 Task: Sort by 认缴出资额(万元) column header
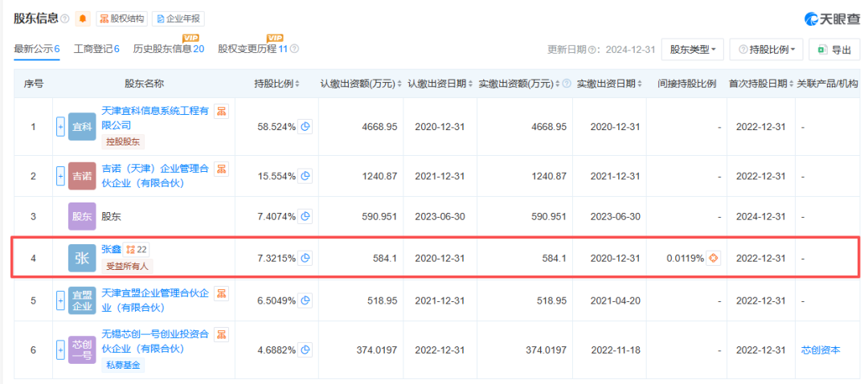click(x=361, y=84)
